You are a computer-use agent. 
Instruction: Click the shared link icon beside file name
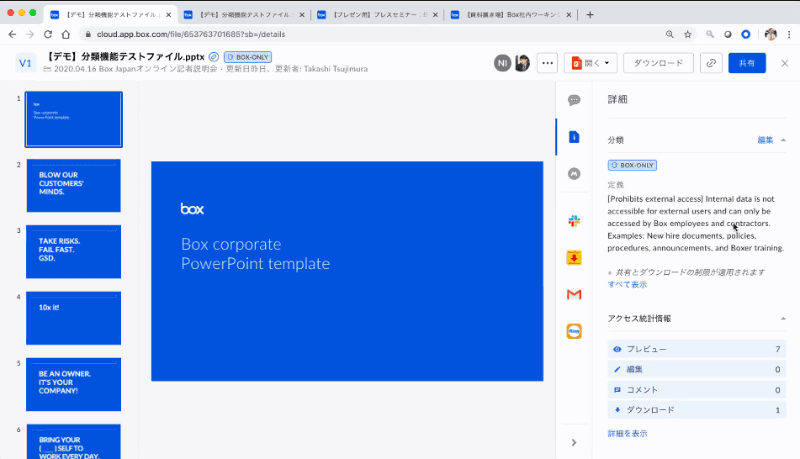point(214,57)
